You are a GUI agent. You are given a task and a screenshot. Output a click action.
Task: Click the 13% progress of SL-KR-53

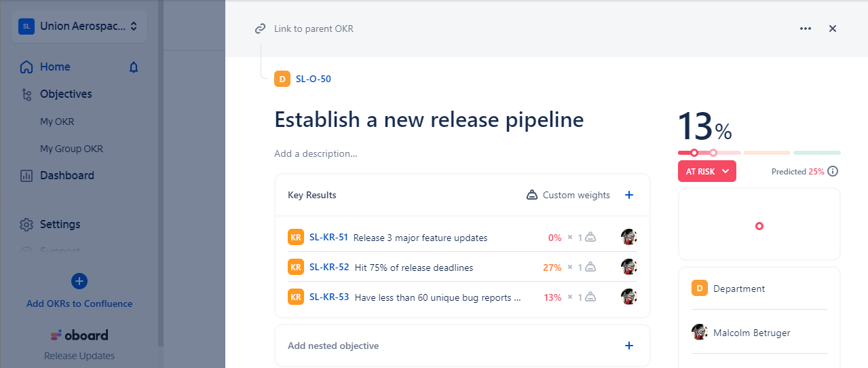[552, 297]
